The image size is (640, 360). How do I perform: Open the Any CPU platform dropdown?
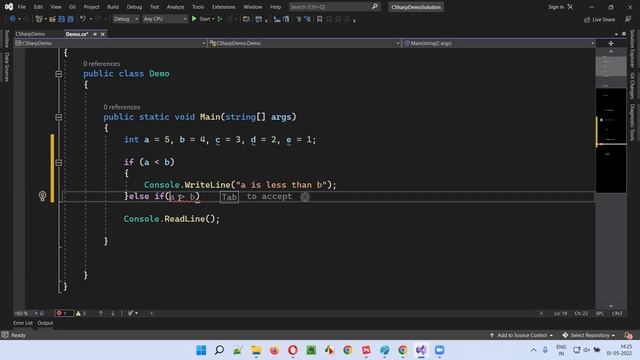[x=164, y=19]
